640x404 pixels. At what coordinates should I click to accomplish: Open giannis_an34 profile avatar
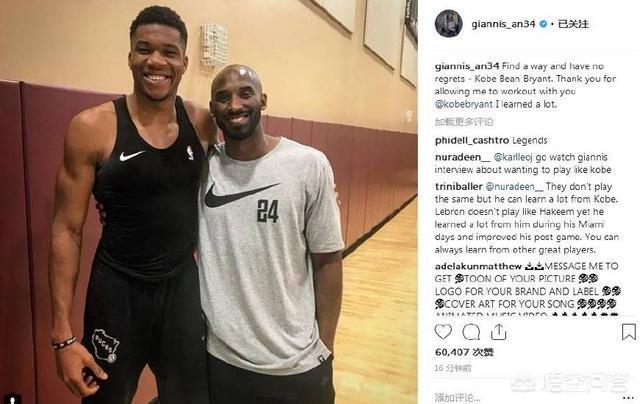pos(449,24)
